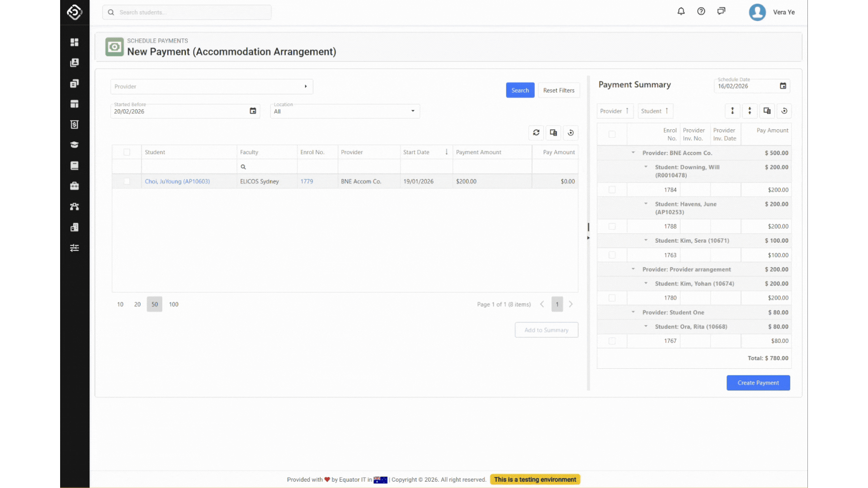
Task: Collapse the Provider: BNE Accom Co. group
Action: coord(633,153)
